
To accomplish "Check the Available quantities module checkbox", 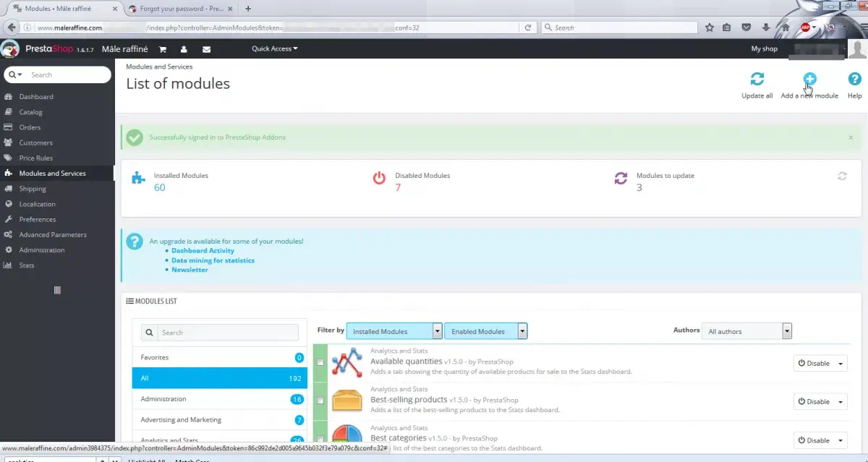I will pos(320,362).
